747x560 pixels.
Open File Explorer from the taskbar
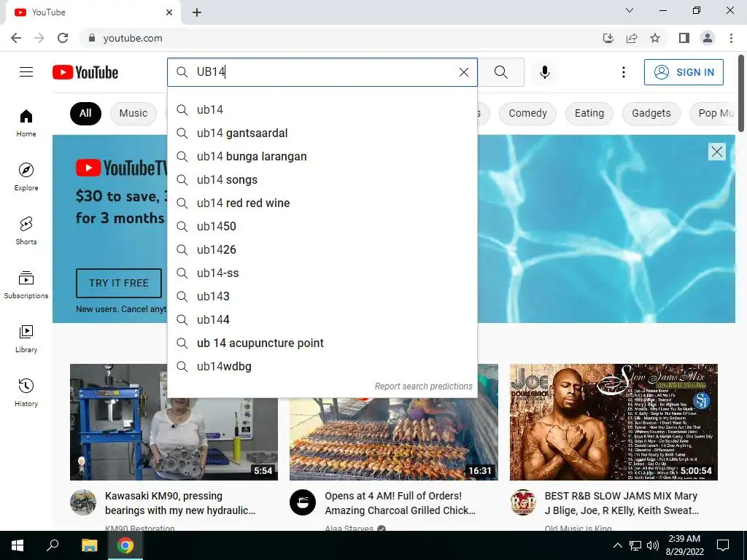pyautogui.click(x=89, y=545)
